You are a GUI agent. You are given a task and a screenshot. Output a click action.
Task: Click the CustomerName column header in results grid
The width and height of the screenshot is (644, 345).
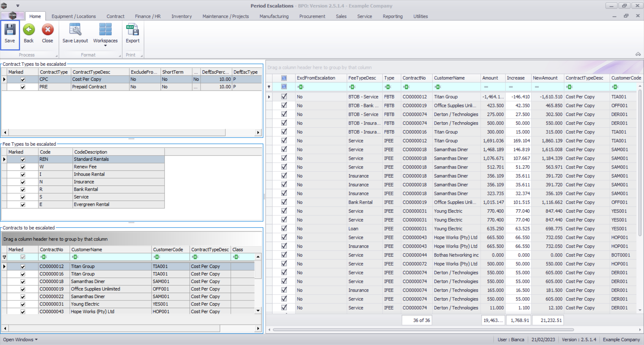449,78
